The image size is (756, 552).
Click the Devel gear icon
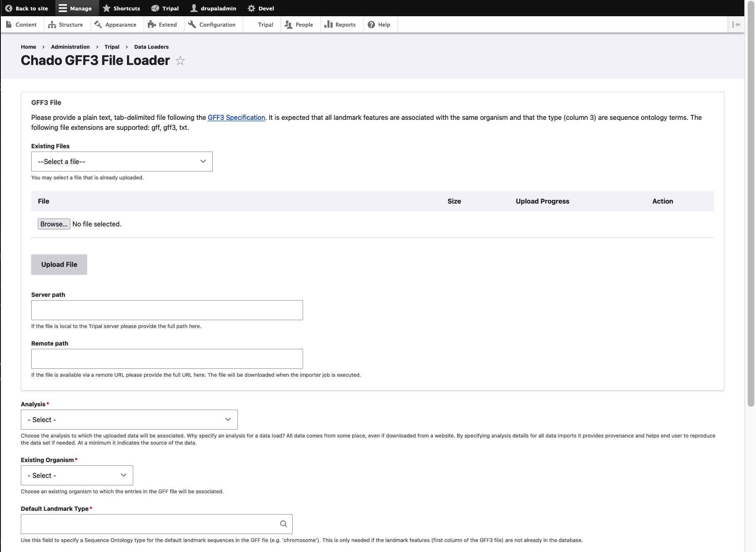coord(251,8)
